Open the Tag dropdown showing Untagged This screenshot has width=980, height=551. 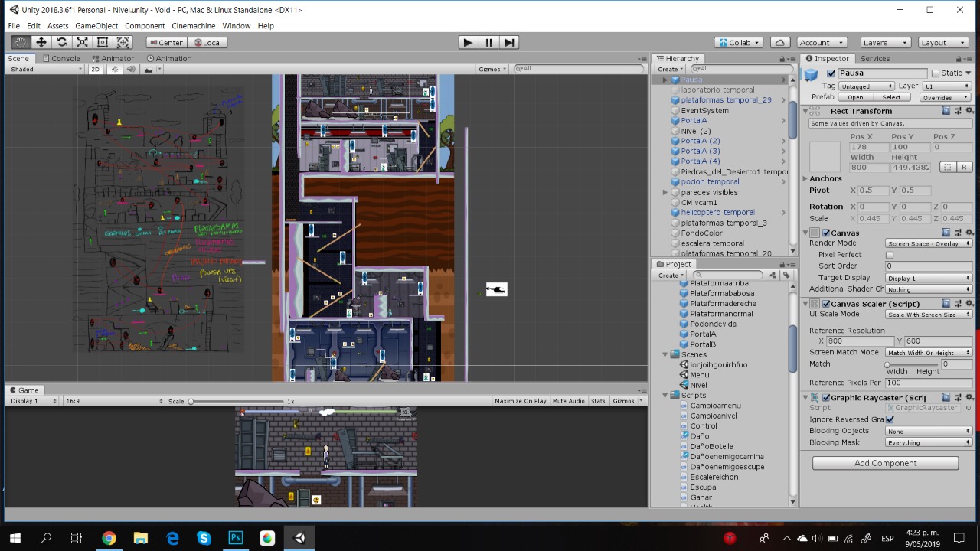(866, 86)
